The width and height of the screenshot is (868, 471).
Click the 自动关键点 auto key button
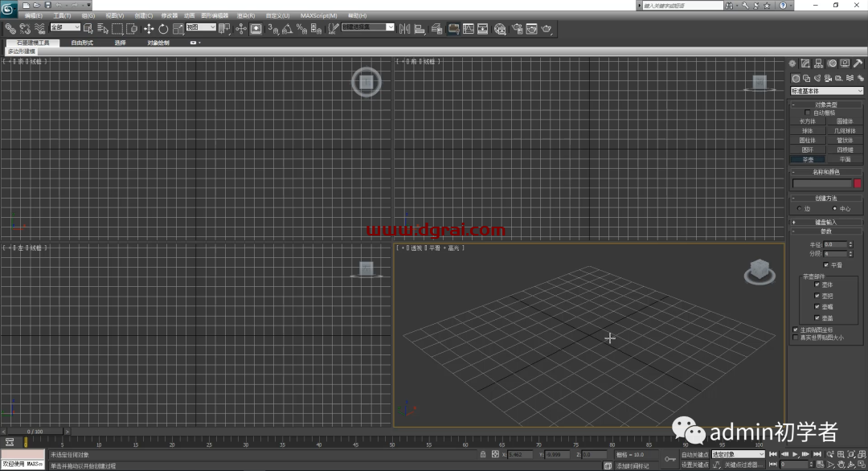694,454
